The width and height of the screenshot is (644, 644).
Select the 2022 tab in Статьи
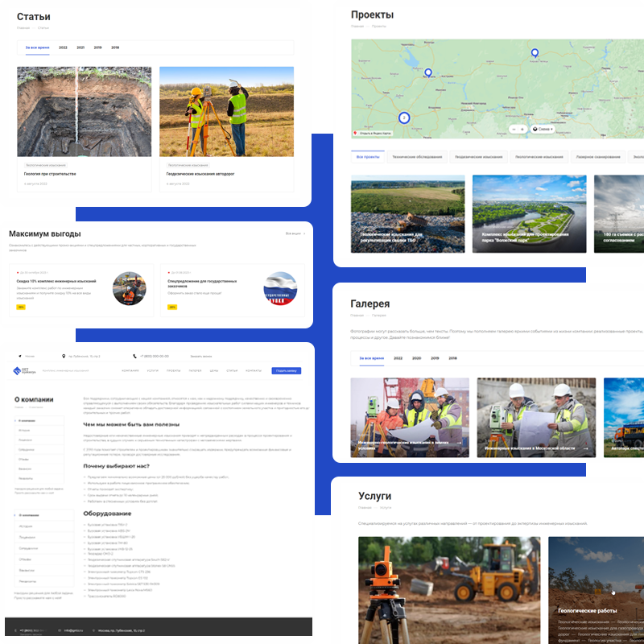(63, 47)
